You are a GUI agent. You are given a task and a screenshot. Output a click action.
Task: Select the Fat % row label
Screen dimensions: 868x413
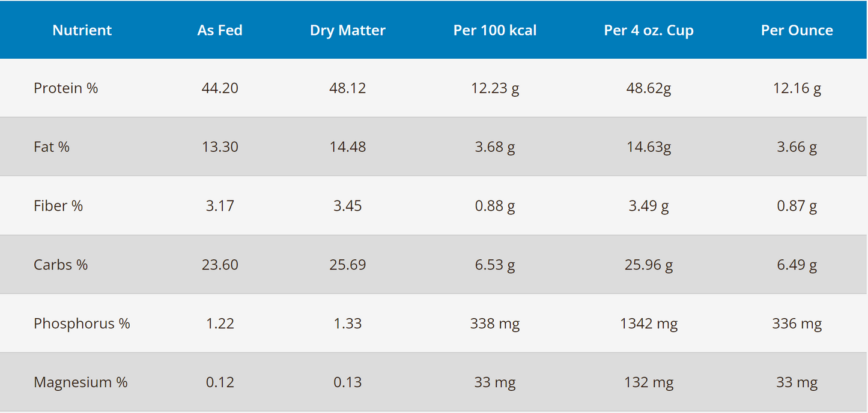click(x=52, y=147)
